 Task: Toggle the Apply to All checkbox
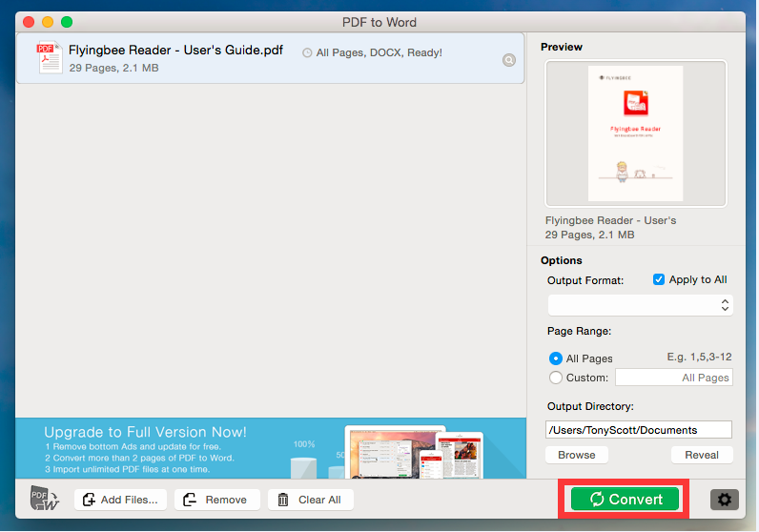coord(658,279)
